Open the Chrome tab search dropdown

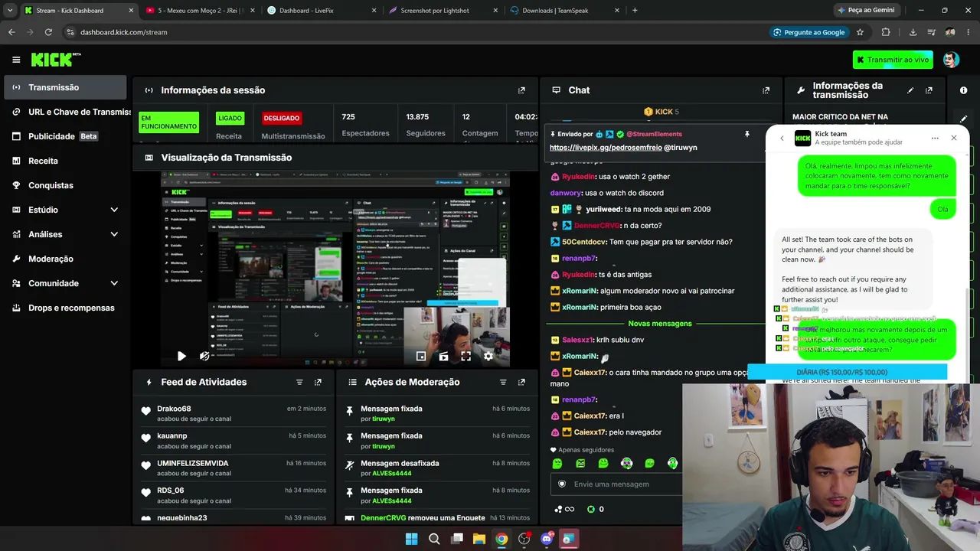[10, 11]
